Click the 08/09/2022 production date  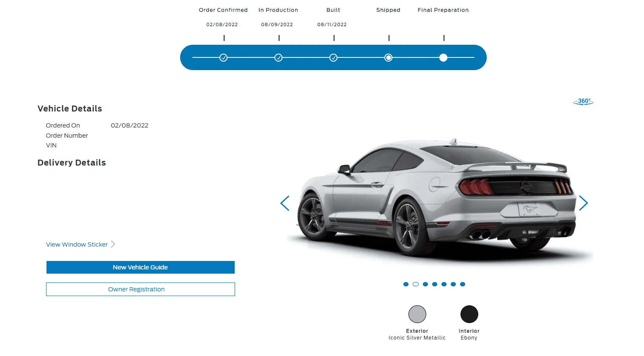pyautogui.click(x=277, y=24)
